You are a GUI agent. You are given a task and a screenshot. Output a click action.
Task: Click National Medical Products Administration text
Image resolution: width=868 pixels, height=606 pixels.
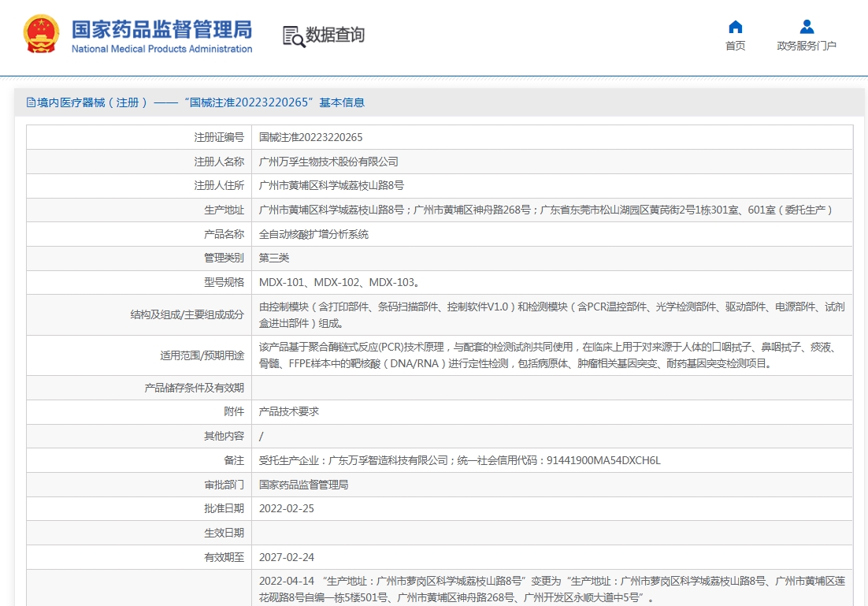tap(161, 49)
